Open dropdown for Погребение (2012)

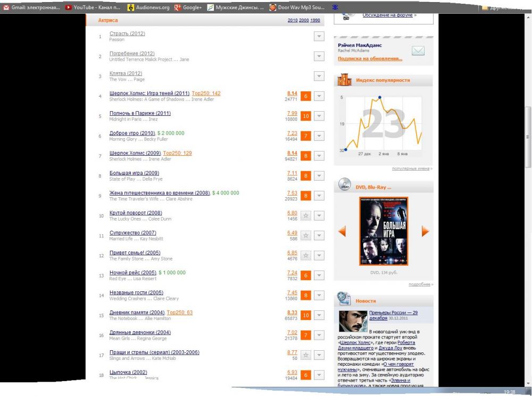click(x=319, y=56)
